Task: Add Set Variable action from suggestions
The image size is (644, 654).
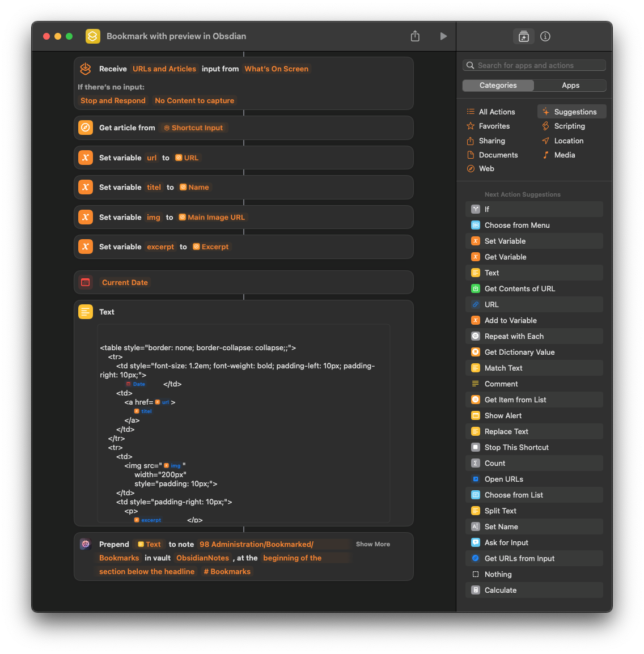Action: click(x=534, y=241)
